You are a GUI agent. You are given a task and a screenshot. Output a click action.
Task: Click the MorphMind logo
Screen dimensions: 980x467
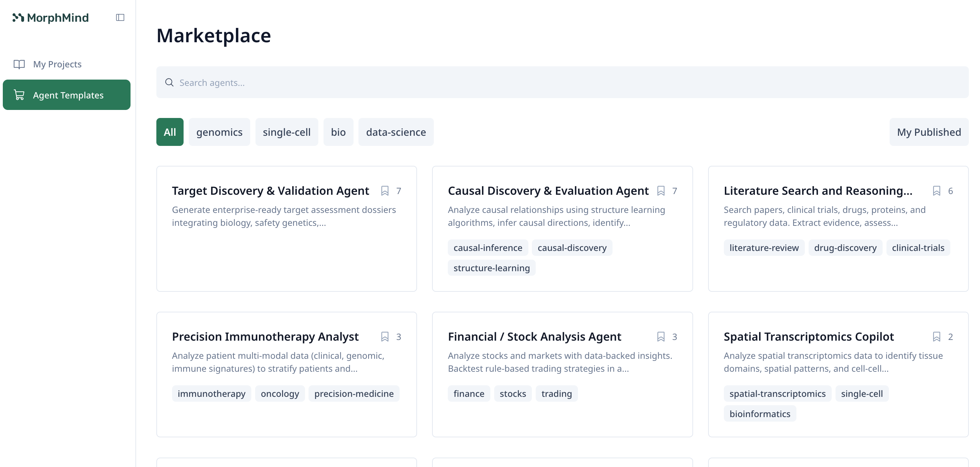[51, 17]
